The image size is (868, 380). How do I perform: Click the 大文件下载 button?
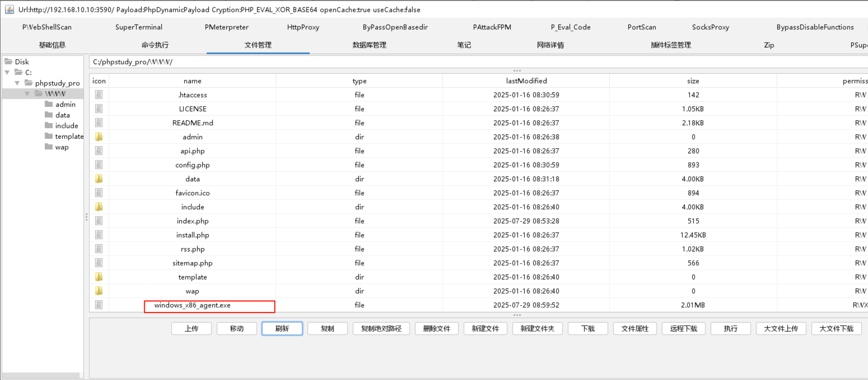(836, 328)
